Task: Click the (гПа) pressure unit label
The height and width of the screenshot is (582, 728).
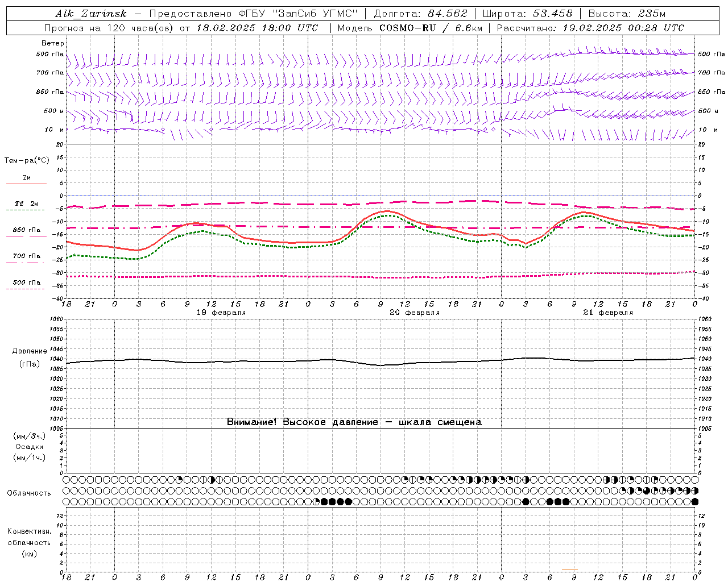Action: pos(30,364)
